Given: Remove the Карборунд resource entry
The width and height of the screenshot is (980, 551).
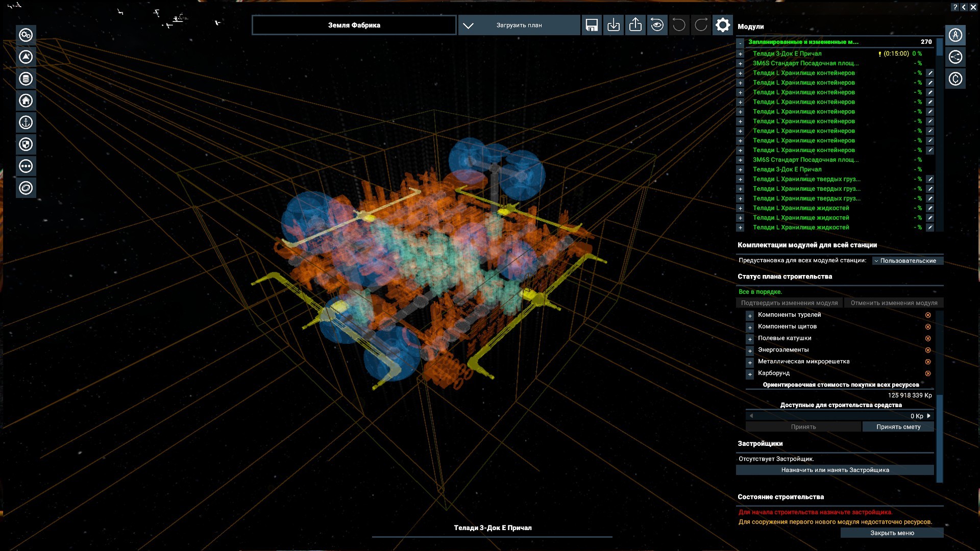Looking at the screenshot, I should 928,373.
